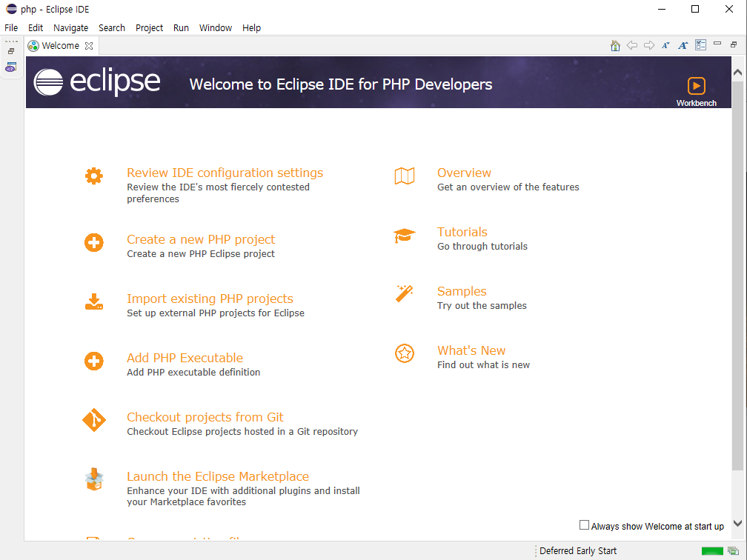Open the Window menu
This screenshot has width=747, height=560.
[x=216, y=27]
